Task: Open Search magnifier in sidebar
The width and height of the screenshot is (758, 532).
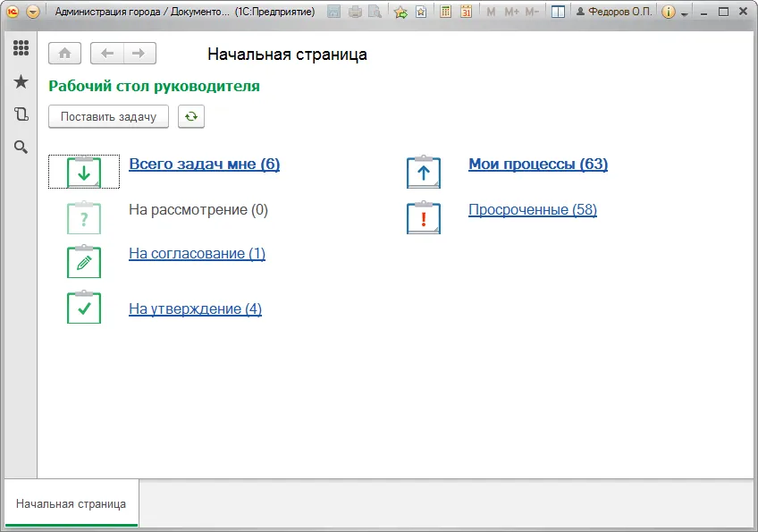Action: 21,147
